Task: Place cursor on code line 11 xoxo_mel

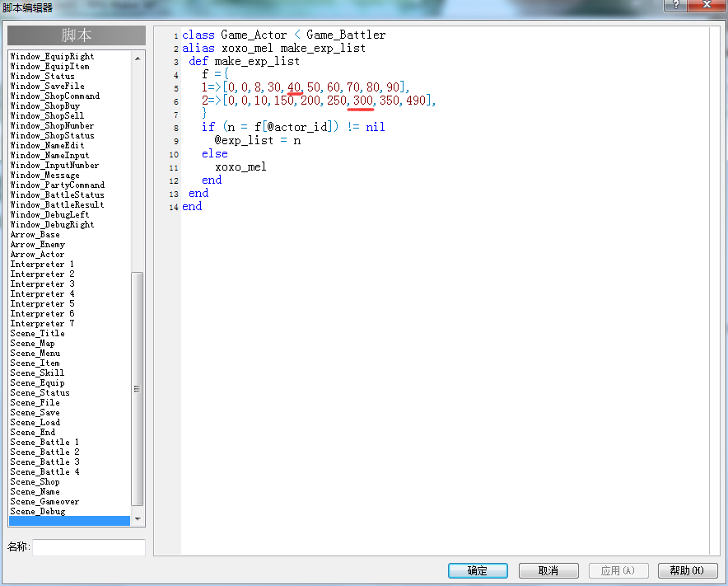Action: 240,166
